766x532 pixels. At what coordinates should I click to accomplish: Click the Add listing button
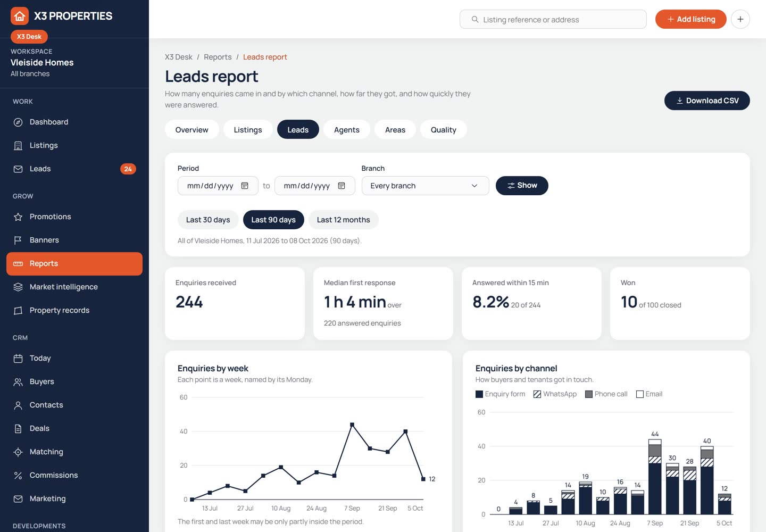point(690,19)
